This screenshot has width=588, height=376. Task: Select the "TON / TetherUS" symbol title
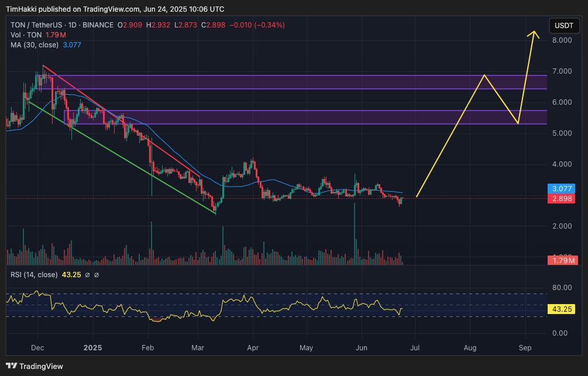pos(36,25)
